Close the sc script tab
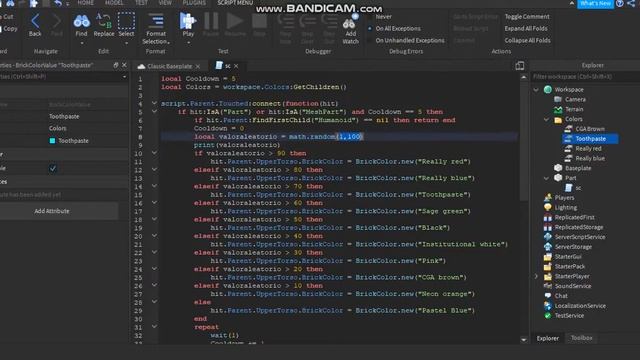 click(236, 66)
